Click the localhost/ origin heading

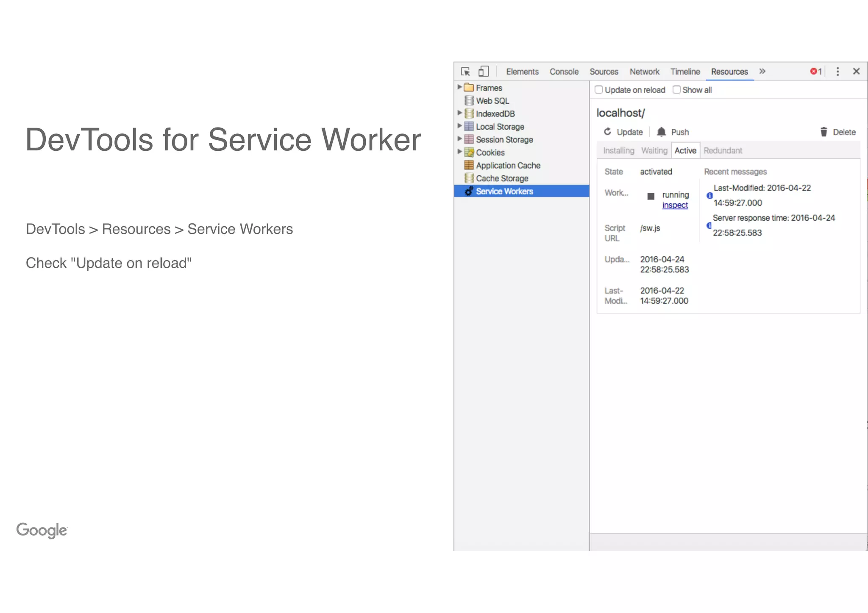[620, 113]
